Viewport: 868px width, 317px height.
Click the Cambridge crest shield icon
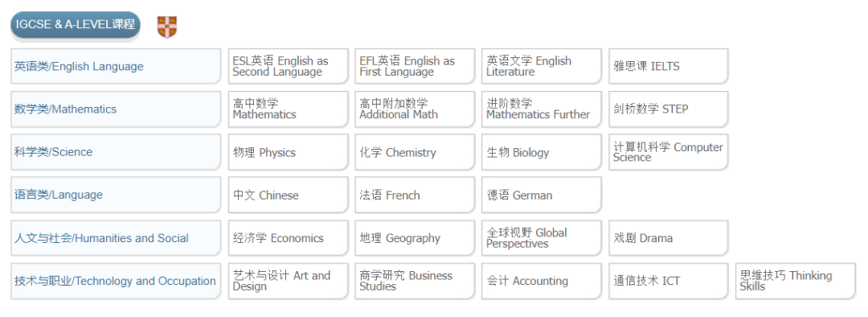(x=167, y=27)
